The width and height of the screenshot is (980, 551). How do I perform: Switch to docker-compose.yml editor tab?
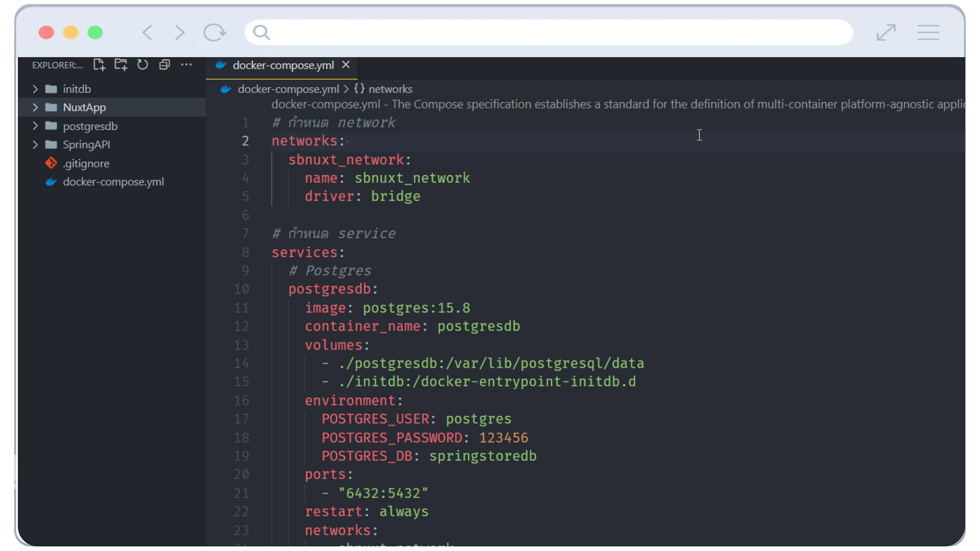coord(283,65)
